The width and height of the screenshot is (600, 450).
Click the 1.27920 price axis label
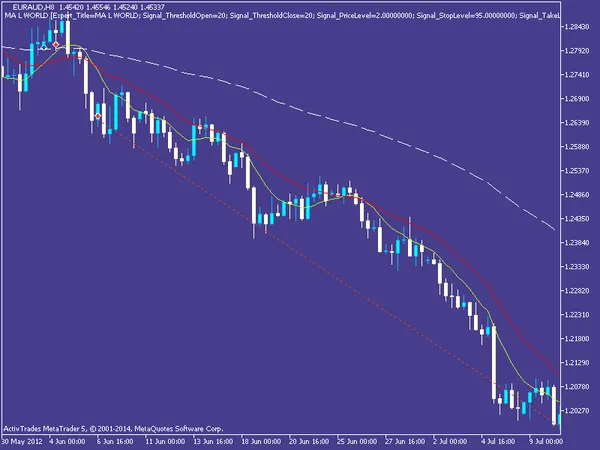pos(577,51)
